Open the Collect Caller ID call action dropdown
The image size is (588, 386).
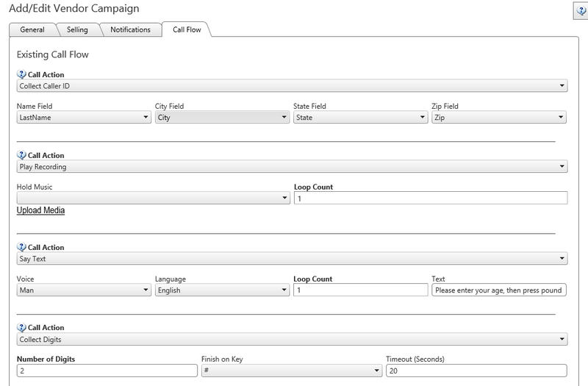(292, 86)
